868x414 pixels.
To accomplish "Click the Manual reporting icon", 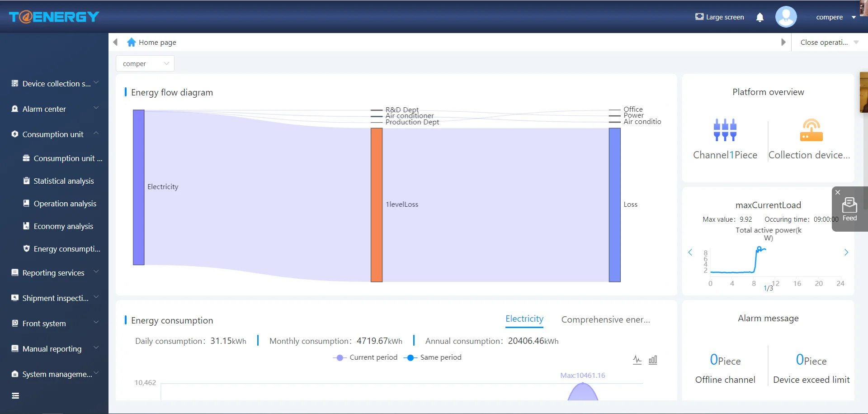I will (15, 348).
